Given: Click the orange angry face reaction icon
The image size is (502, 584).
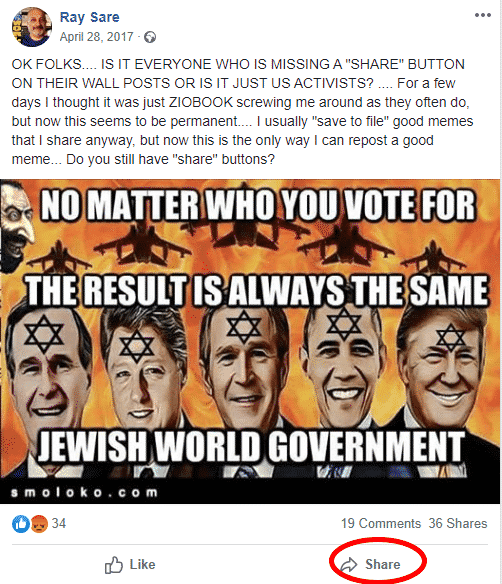Looking at the screenshot, I should pyautogui.click(x=39, y=524).
